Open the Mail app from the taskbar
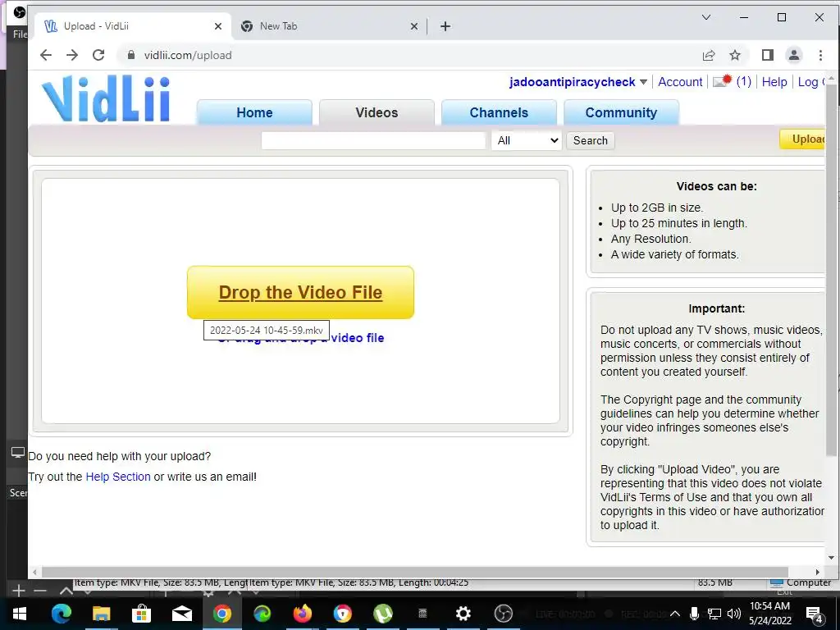840x630 pixels. tap(181, 614)
